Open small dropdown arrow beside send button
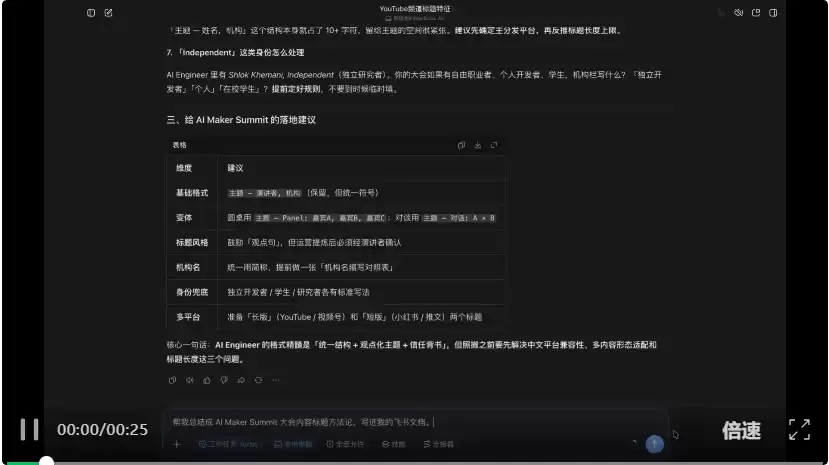This screenshot has height=465, width=829. [634, 441]
